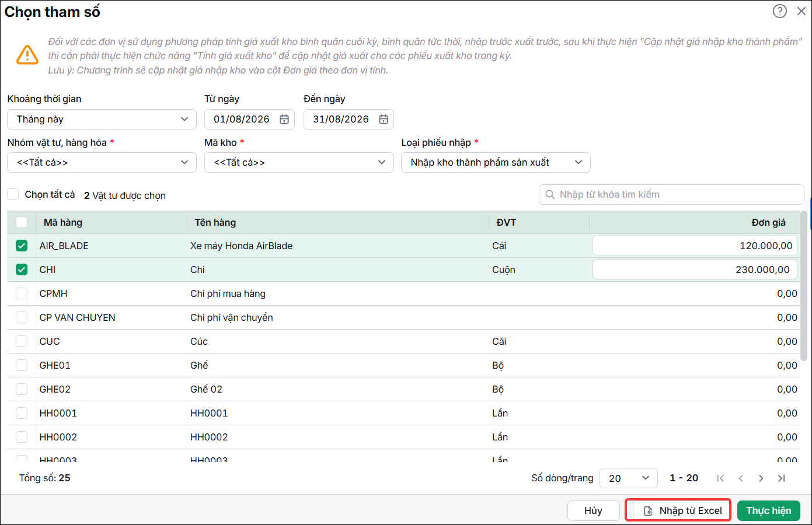Image resolution: width=812 pixels, height=525 pixels.
Task: Select the HH0002 row checkbox
Action: 22,437
